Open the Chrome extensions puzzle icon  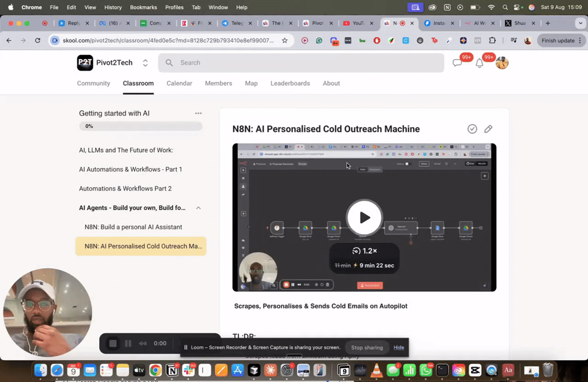coord(492,41)
